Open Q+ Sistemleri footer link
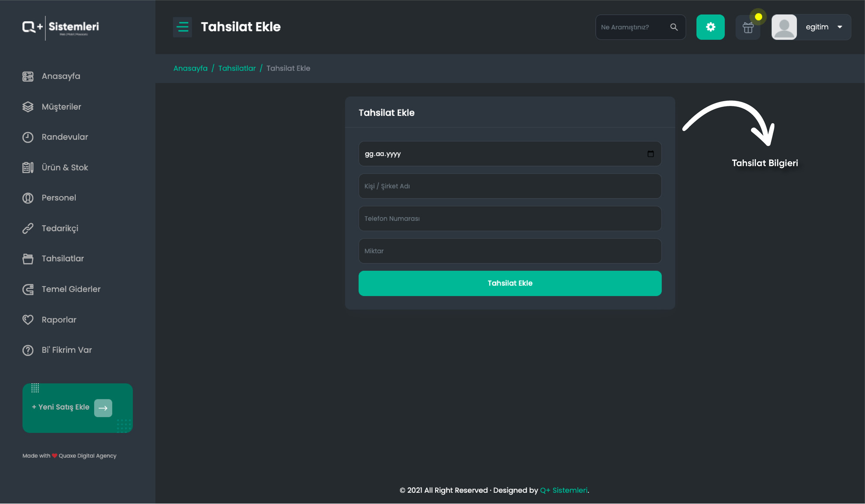This screenshot has height=504, width=865. tap(564, 490)
